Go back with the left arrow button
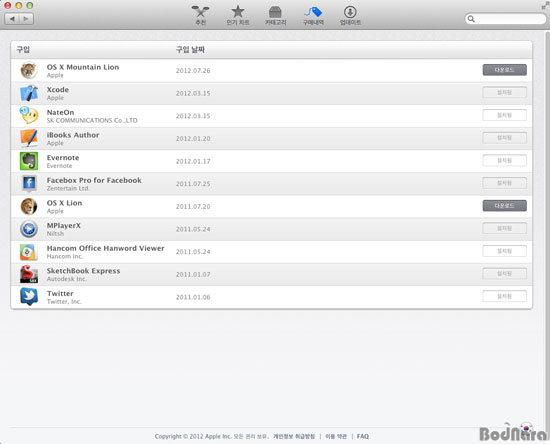550x444 pixels. click(x=12, y=19)
